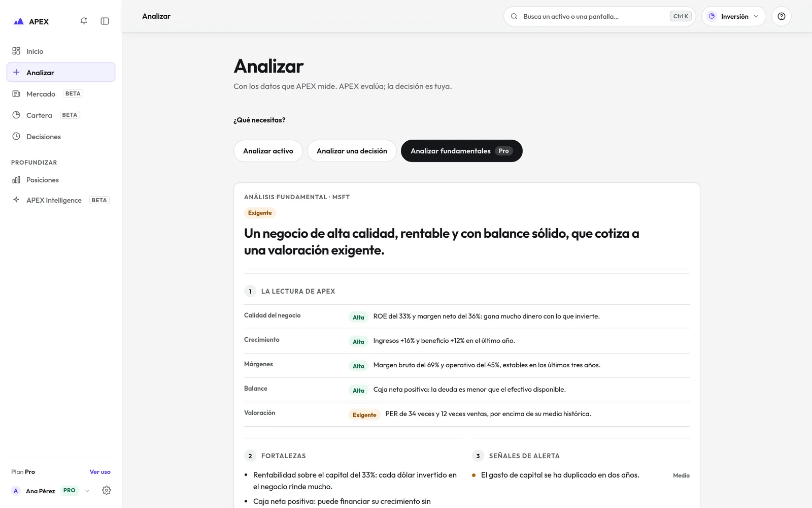The height and width of the screenshot is (508, 812).
Task: Click the LA LECTURA DE APEX heading
Action: point(298,291)
